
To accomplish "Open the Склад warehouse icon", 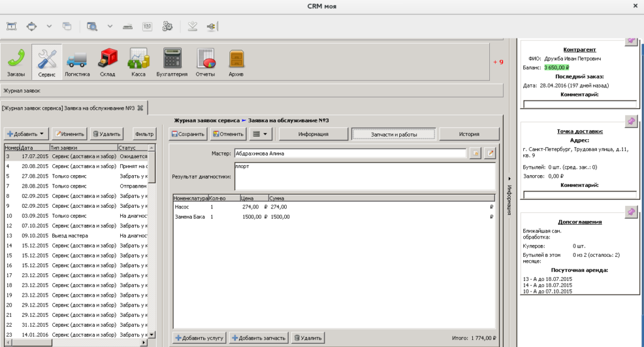I will (108, 62).
